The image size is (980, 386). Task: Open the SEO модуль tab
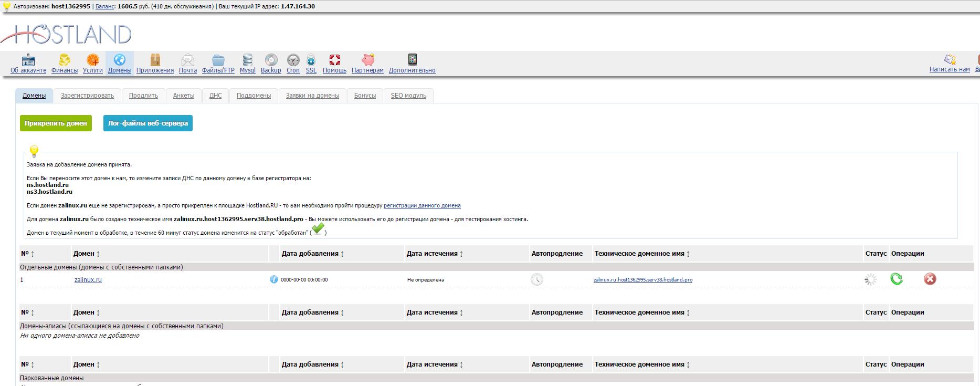408,96
